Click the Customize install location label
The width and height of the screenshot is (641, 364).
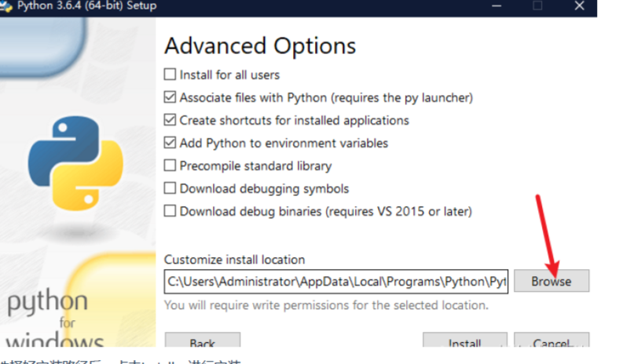click(x=234, y=260)
